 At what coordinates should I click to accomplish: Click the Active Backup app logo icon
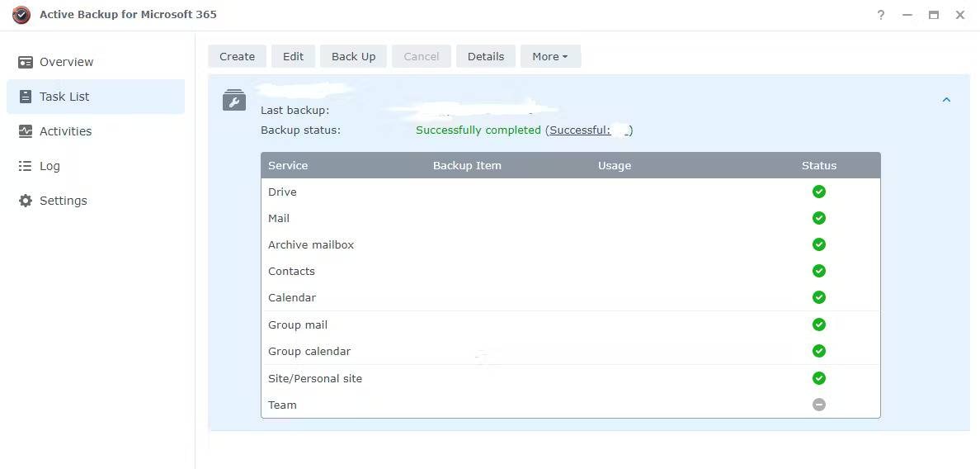[x=21, y=14]
